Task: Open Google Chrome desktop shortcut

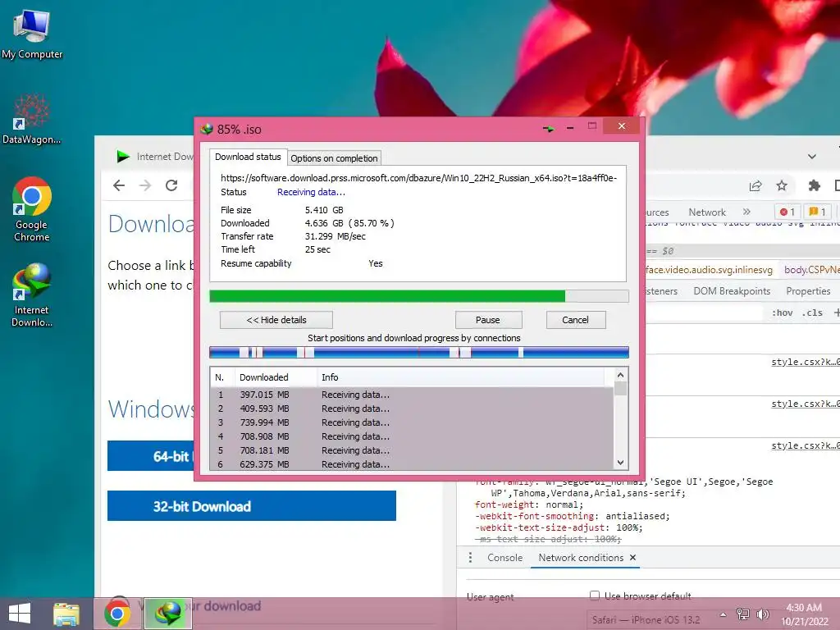Action: (x=32, y=209)
